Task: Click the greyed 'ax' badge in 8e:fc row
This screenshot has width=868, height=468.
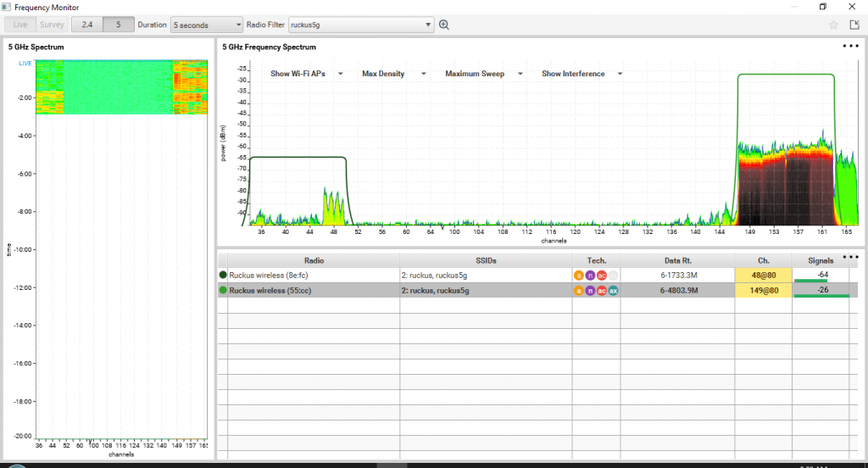Action: coord(614,276)
